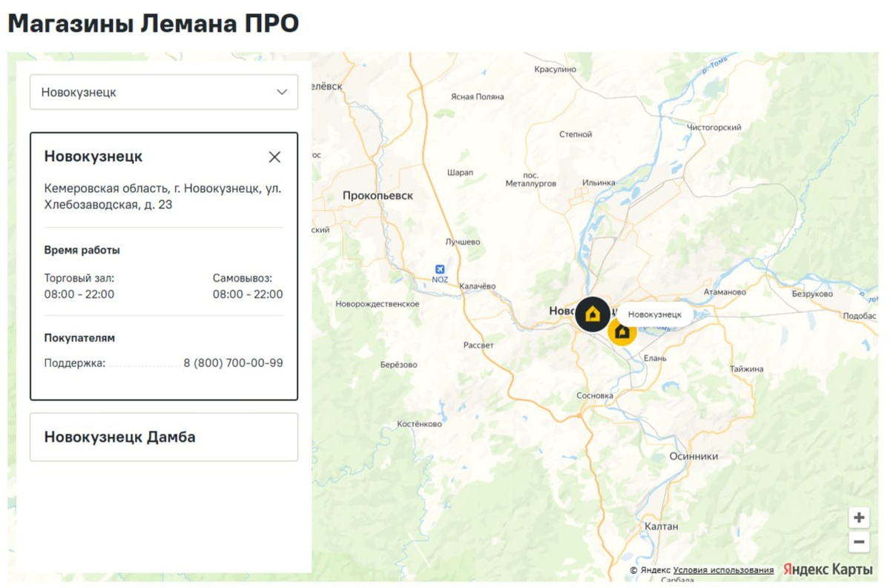Screen dimensions: 890x588
Task: Click the Ясная Поляна label on map
Action: [478, 97]
